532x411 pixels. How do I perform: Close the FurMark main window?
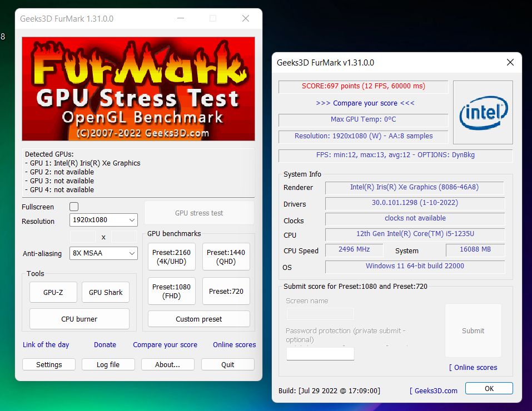pos(246,18)
